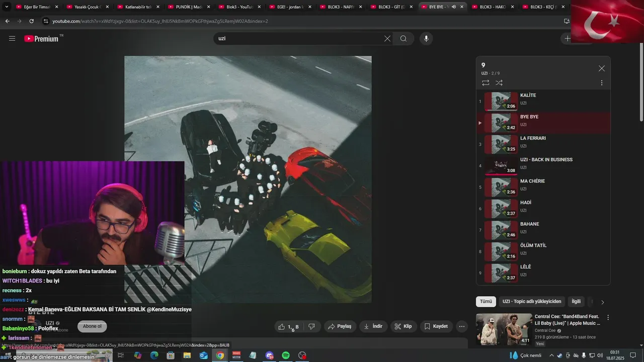The image size is (644, 362).
Task: Reload the current page
Action: pyautogui.click(x=31, y=21)
